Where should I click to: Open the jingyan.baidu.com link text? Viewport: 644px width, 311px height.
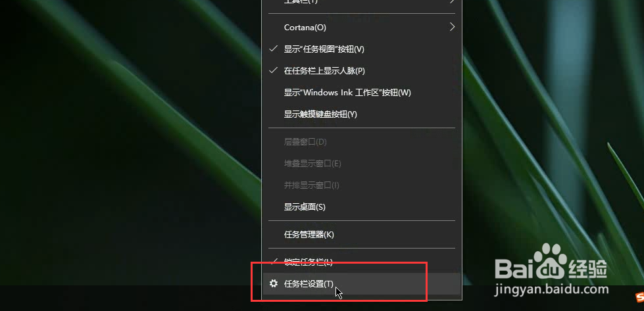[x=553, y=289]
